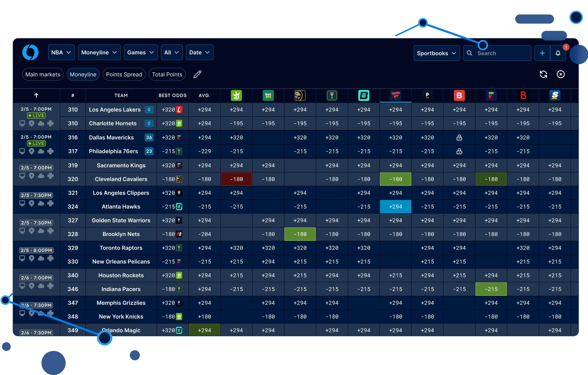Sort by the # column header
The image size is (588, 375).
click(73, 95)
